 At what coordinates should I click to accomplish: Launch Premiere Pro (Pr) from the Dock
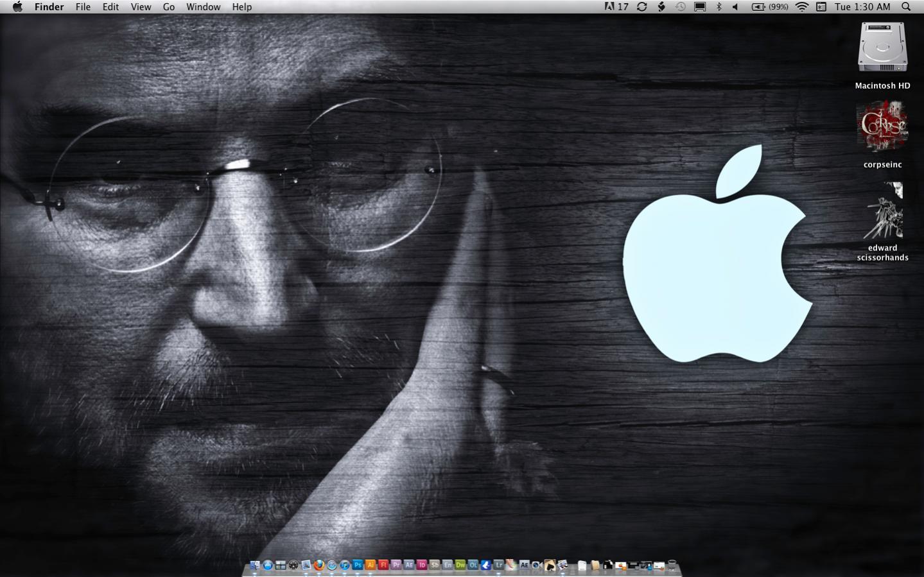click(x=396, y=565)
